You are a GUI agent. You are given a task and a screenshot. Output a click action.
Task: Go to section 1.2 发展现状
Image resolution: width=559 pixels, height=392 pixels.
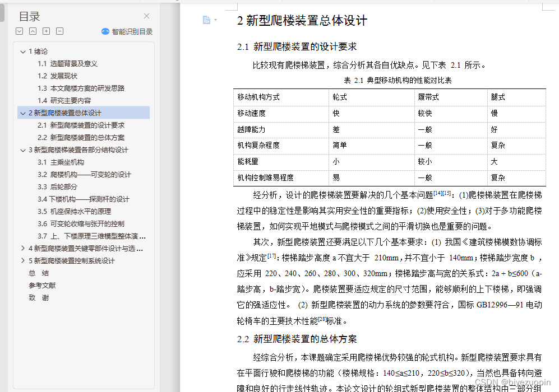click(x=57, y=76)
